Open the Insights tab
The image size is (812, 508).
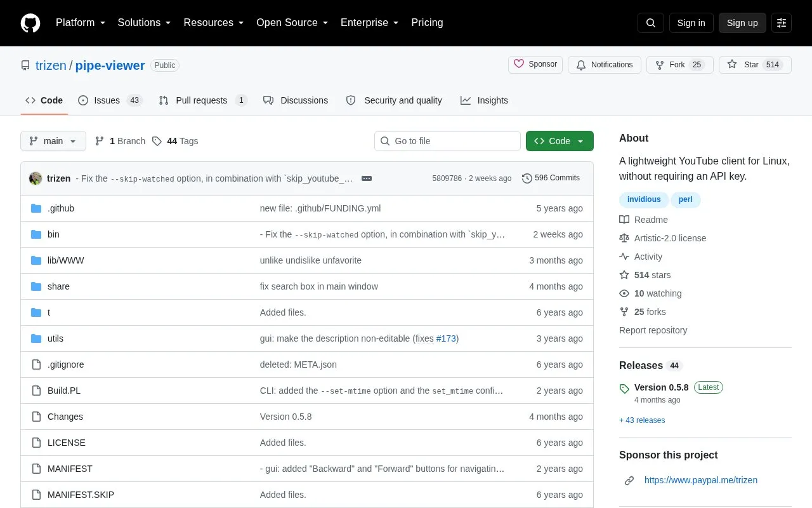click(484, 100)
